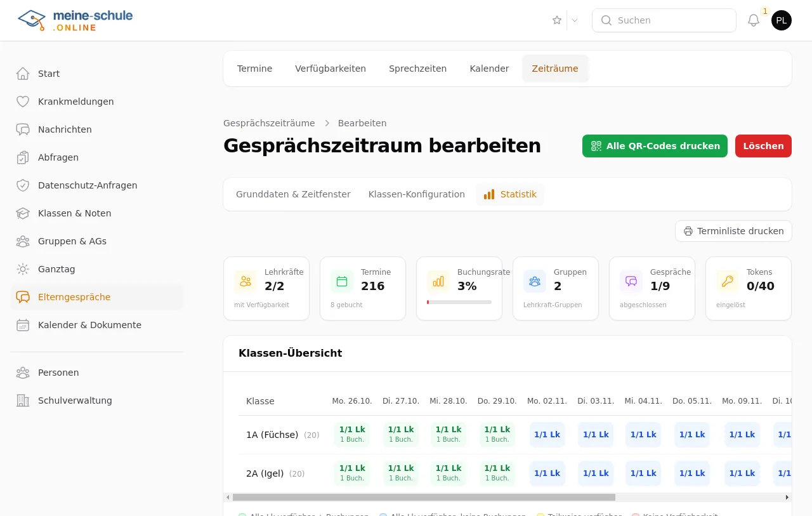Click the Termine calendar card icon
812x516 pixels.
342,281
